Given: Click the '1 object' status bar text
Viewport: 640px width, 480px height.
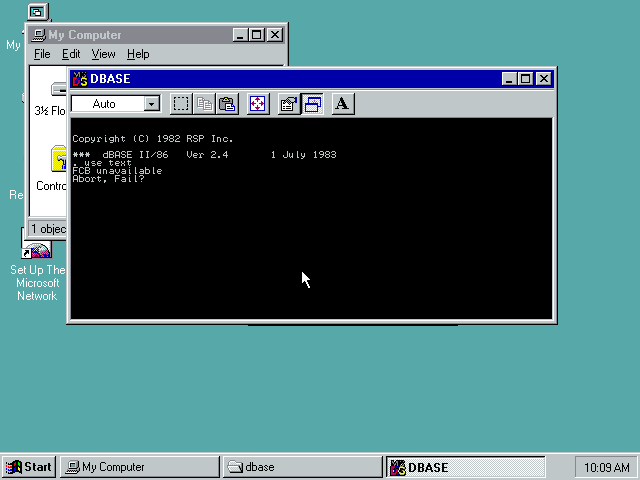Looking at the screenshot, I should click(49, 229).
